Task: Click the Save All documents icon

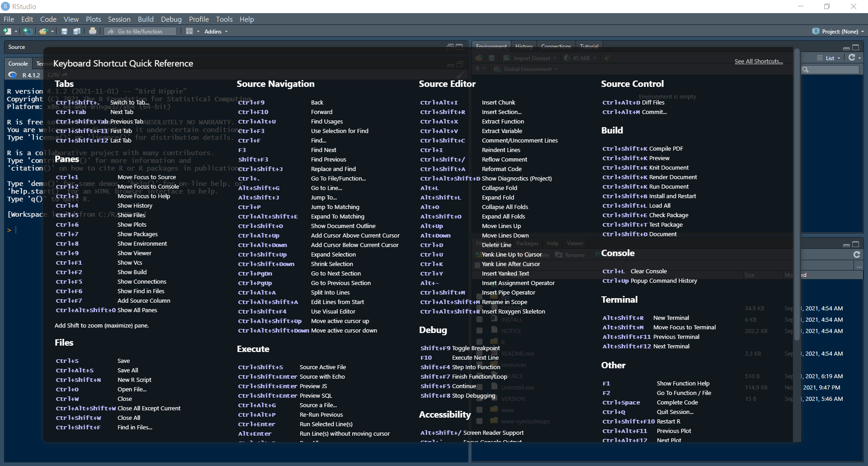Action: [x=77, y=31]
